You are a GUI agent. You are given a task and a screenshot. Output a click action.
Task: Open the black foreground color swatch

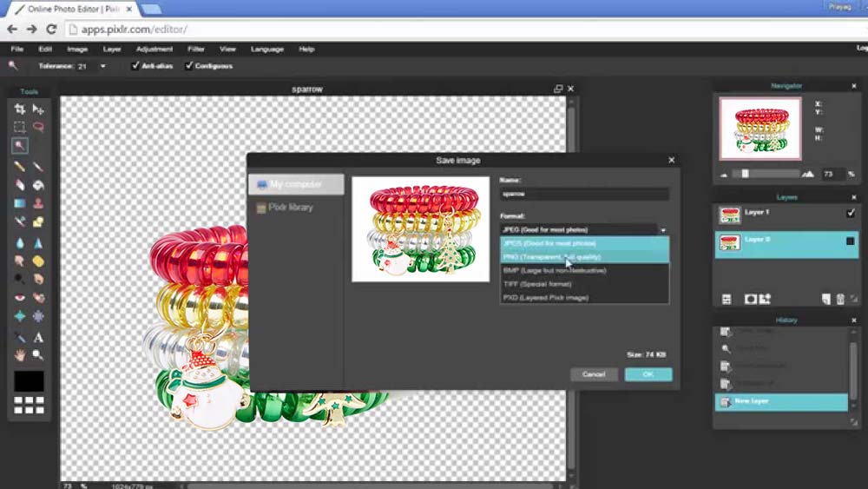tap(29, 381)
